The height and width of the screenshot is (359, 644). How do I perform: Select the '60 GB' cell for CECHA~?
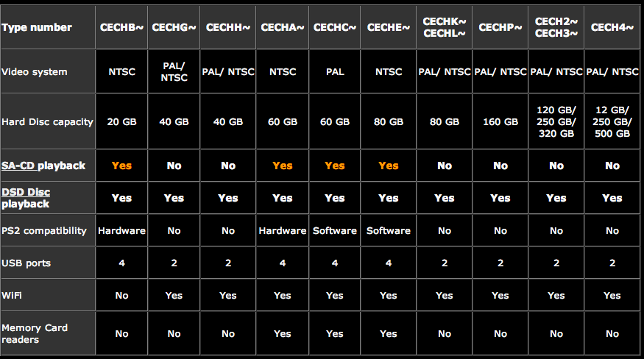pyautogui.click(x=283, y=121)
